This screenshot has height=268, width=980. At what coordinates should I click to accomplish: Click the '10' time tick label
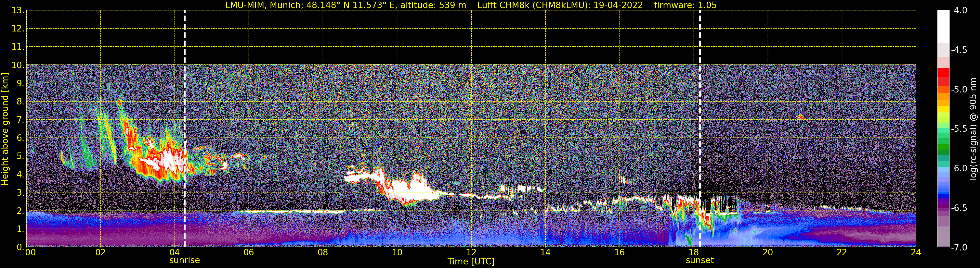coord(397,252)
